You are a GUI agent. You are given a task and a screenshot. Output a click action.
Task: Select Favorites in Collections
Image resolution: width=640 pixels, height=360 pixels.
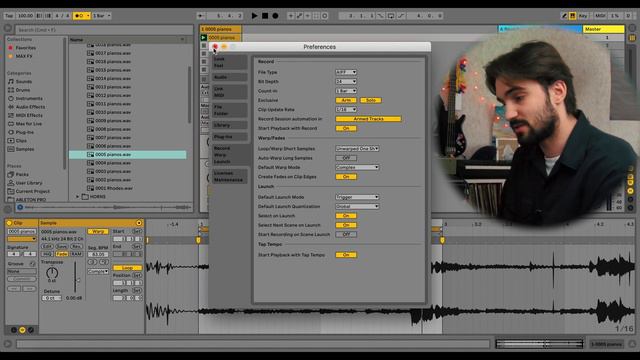click(25, 48)
